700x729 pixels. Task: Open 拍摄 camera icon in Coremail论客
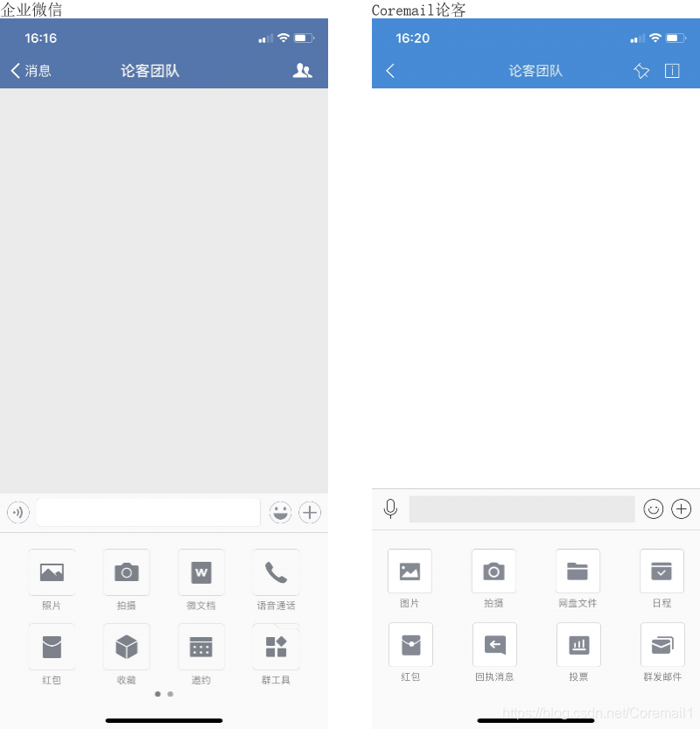(x=493, y=571)
